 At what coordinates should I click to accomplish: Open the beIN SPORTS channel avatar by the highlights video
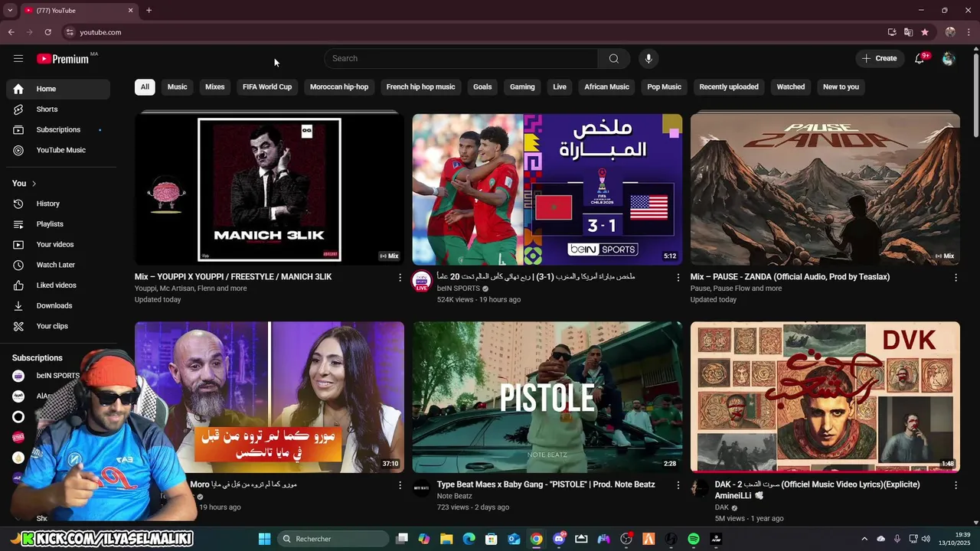tap(422, 282)
